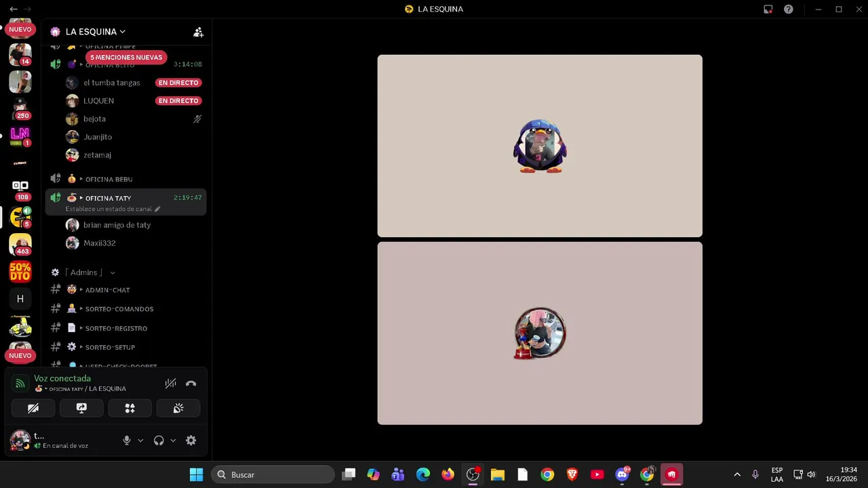Go back with the left arrow
The height and width of the screenshot is (488, 868).
[x=14, y=9]
